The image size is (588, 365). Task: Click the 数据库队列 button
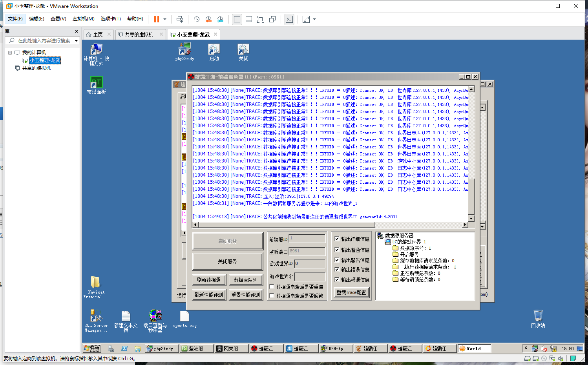pyautogui.click(x=246, y=280)
